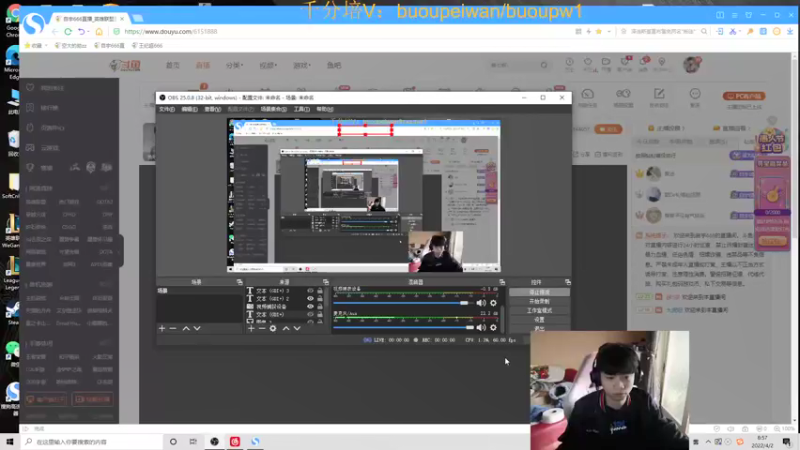Move scene up with the arrow

186,329
